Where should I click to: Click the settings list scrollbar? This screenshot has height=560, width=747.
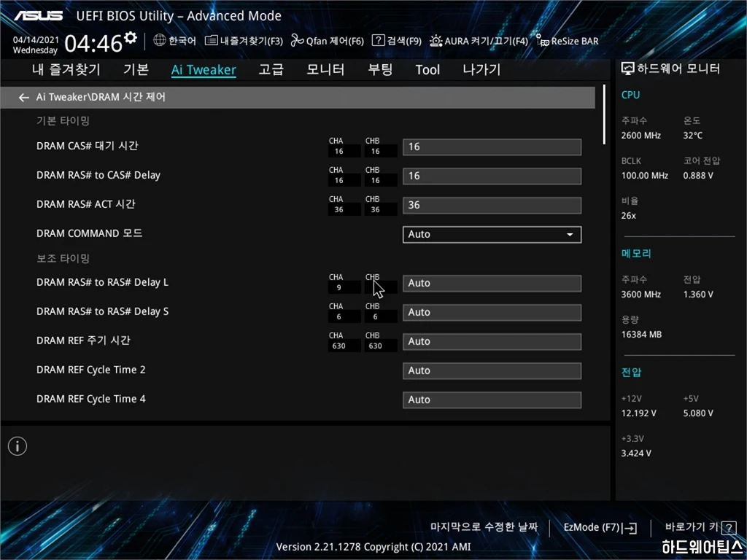pyautogui.click(x=604, y=114)
